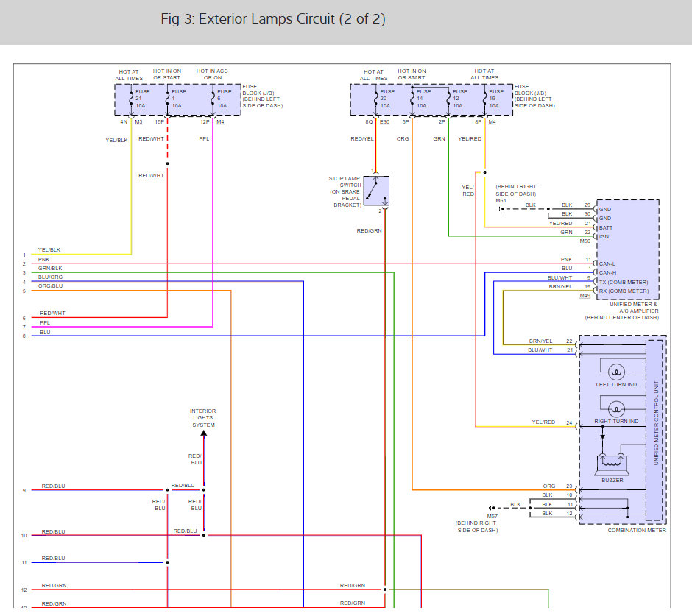Click the M57 ground symbol
Viewport: 692px width, 616px height.
(492, 508)
